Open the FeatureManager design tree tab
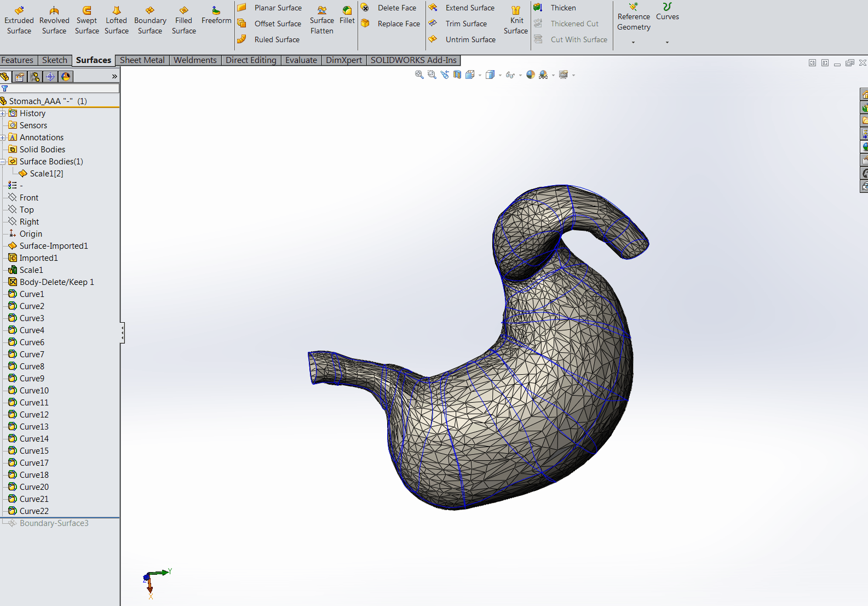The width and height of the screenshot is (868, 606). [5, 76]
